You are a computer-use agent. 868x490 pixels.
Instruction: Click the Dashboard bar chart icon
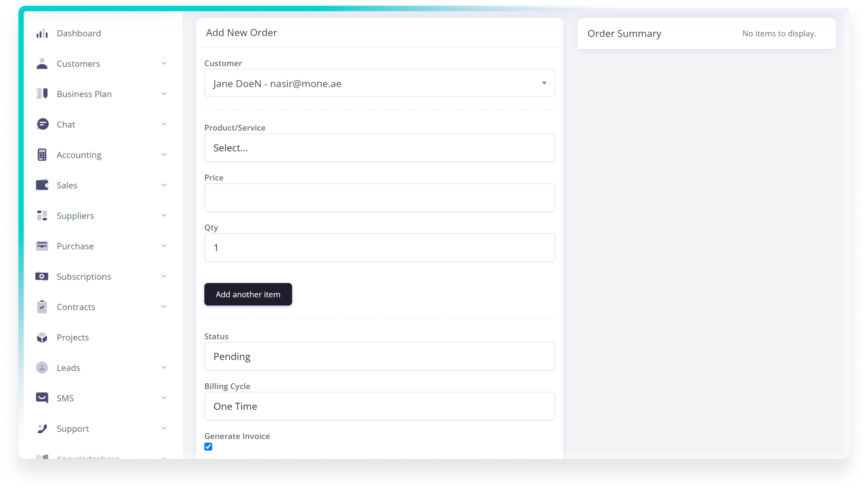(42, 34)
